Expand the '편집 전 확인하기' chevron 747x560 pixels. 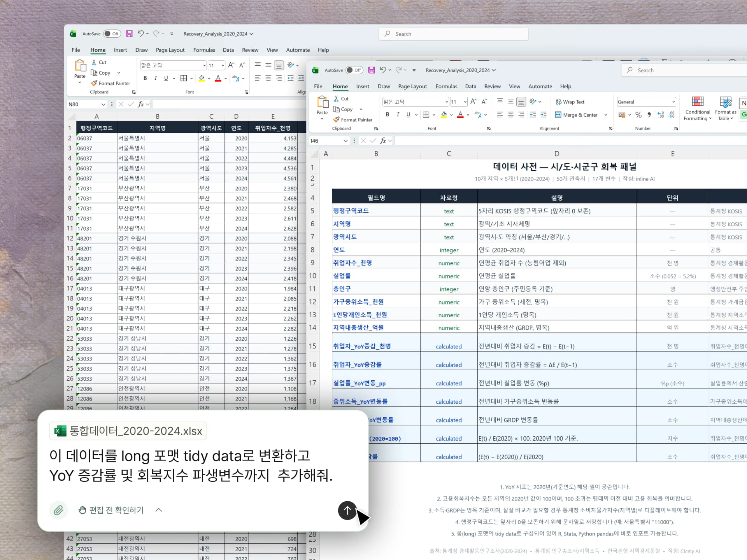pos(159,510)
